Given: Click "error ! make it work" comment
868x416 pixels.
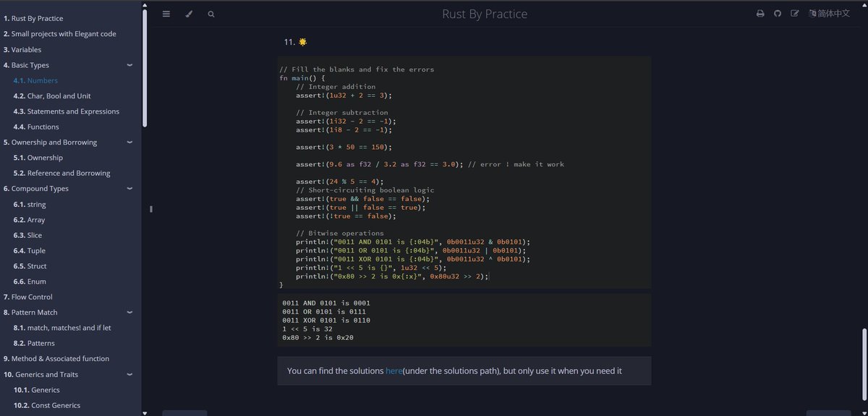Looking at the screenshot, I should (516, 164).
